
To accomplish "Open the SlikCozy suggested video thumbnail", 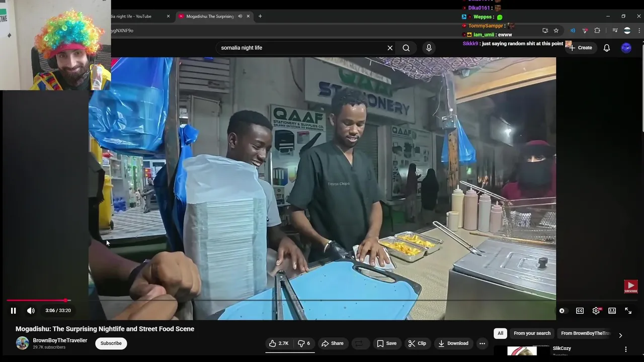I will pos(522,350).
